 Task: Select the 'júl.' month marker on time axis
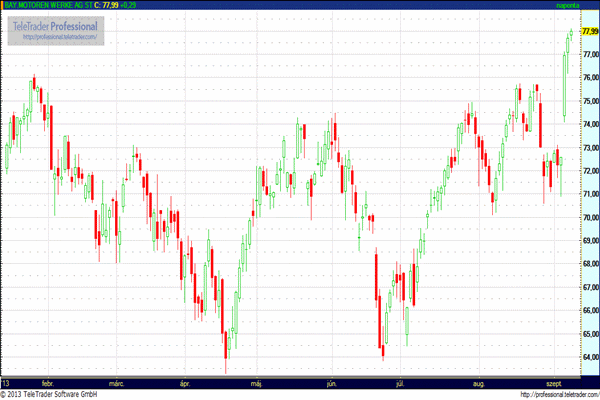pos(400,382)
